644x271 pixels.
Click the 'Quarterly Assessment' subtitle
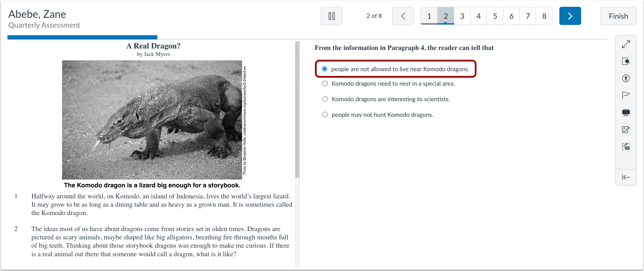click(44, 25)
